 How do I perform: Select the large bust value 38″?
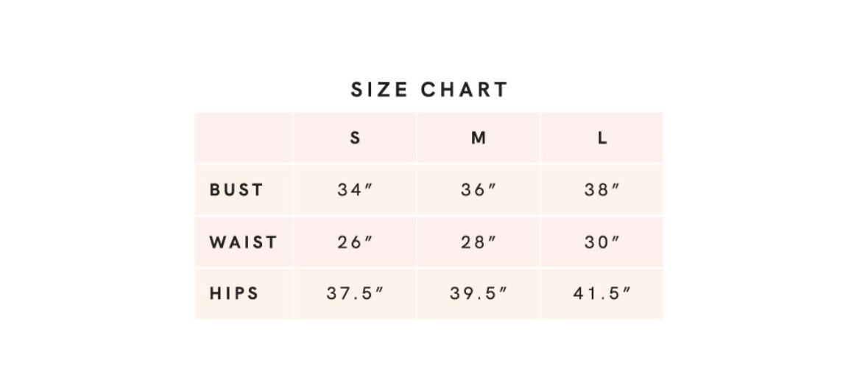[x=602, y=190]
